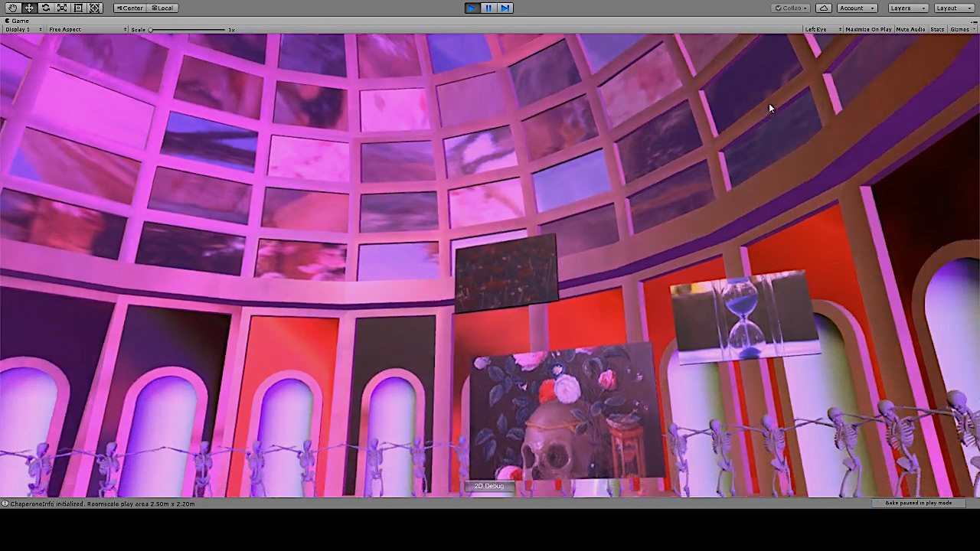The image size is (980, 551).
Task: Toggle the Stats overlay
Action: (937, 29)
